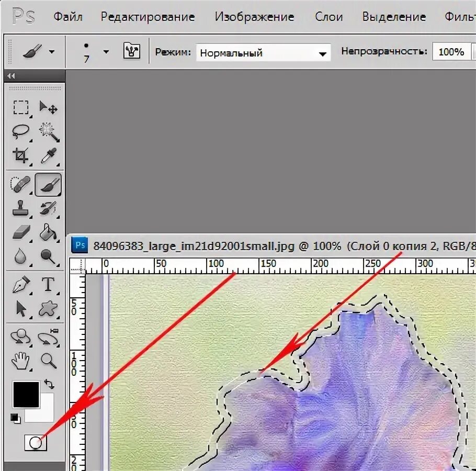Select the Hand tool
476x471 pixels.
tap(20, 361)
